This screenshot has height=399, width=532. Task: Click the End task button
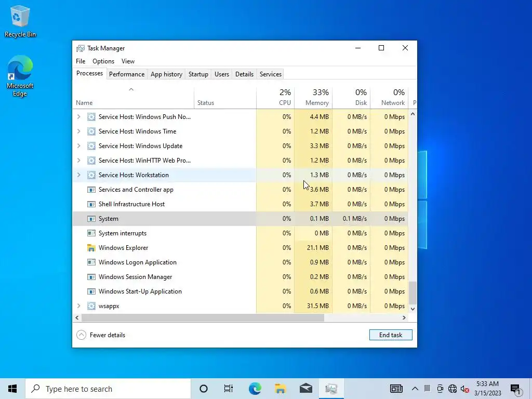tap(391, 335)
